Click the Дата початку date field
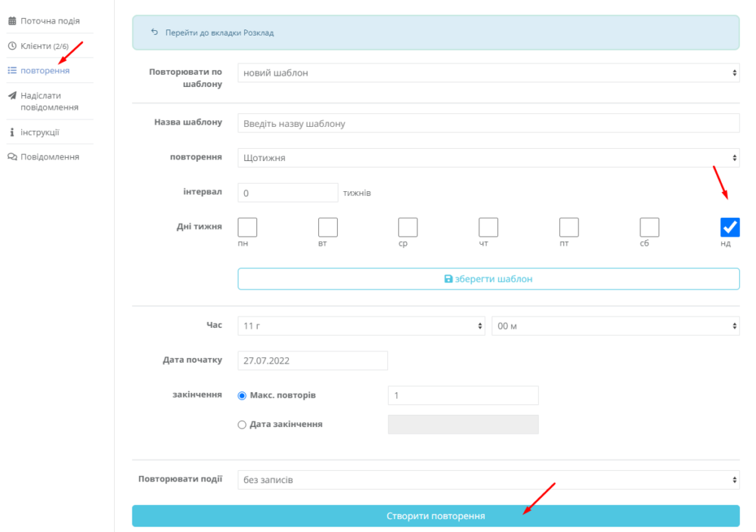The height and width of the screenshot is (532, 756). pyautogui.click(x=312, y=360)
